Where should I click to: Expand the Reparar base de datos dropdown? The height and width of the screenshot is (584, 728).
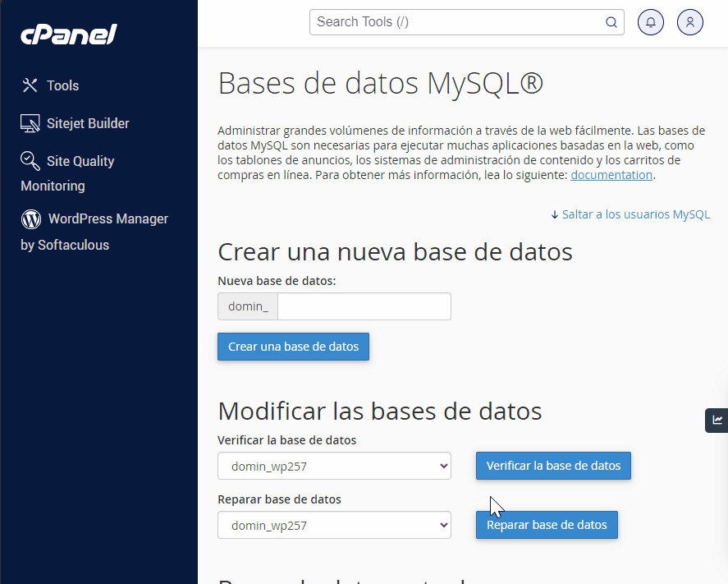click(334, 525)
